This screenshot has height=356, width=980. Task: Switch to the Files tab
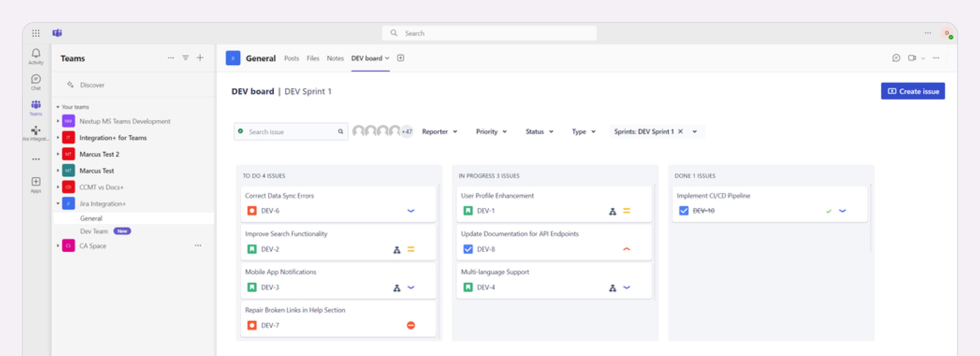click(x=313, y=58)
